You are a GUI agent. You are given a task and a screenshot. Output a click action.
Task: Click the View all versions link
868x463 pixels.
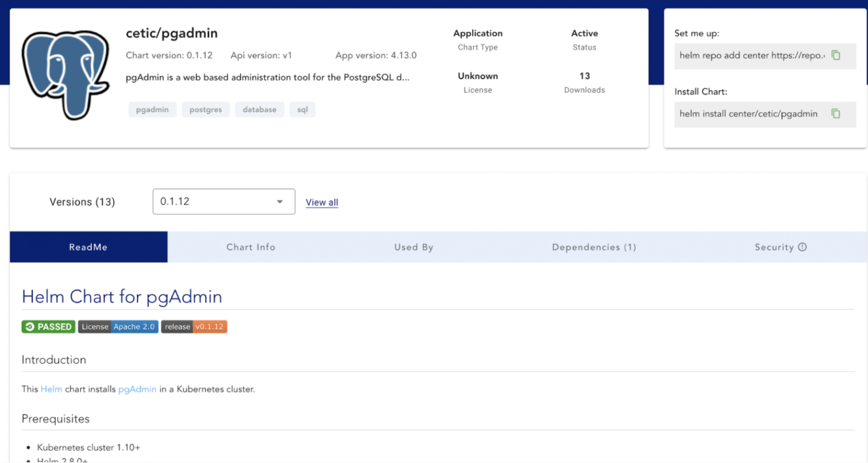coord(322,203)
